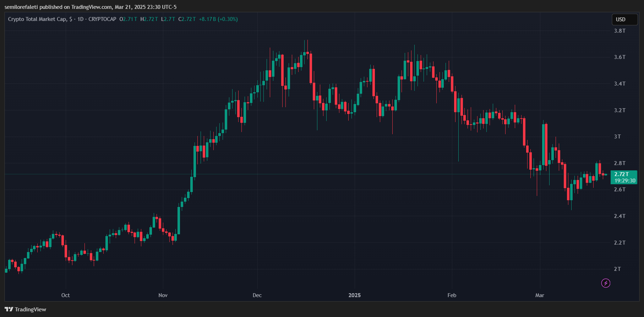644x317 pixels.
Task: Click the Feb label on time axis
Action: point(452,295)
